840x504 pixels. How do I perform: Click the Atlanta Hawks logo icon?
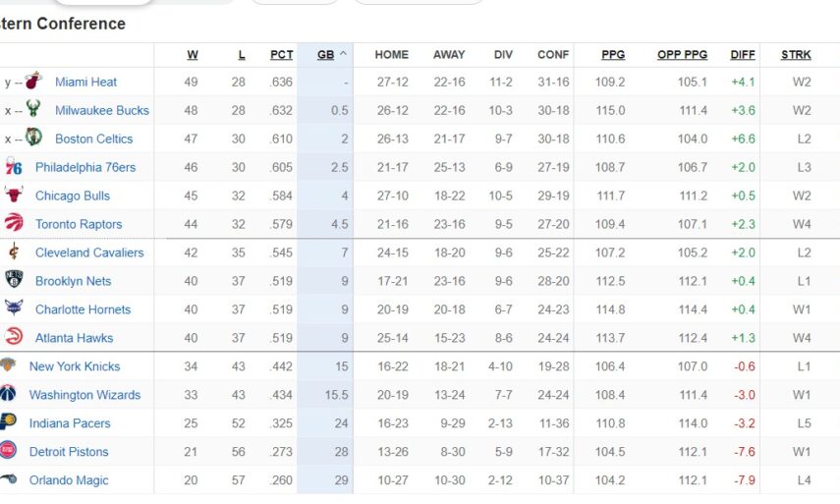tap(14, 338)
